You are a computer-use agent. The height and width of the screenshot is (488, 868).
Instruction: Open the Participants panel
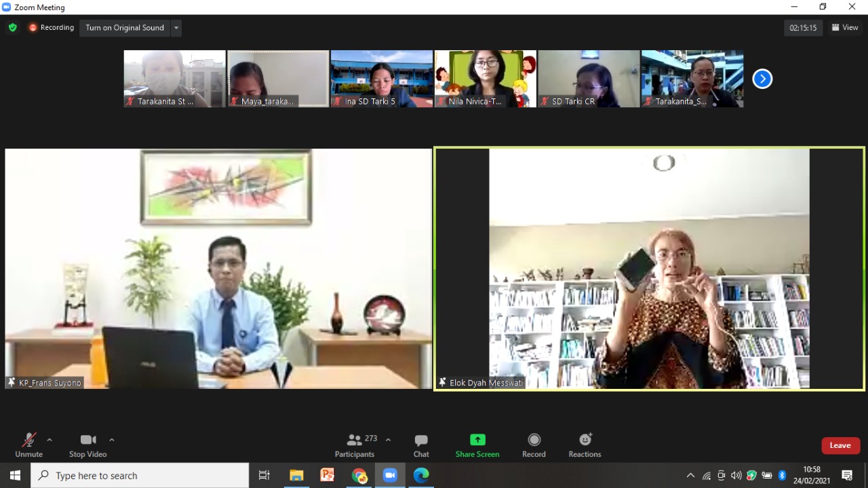coord(355,445)
